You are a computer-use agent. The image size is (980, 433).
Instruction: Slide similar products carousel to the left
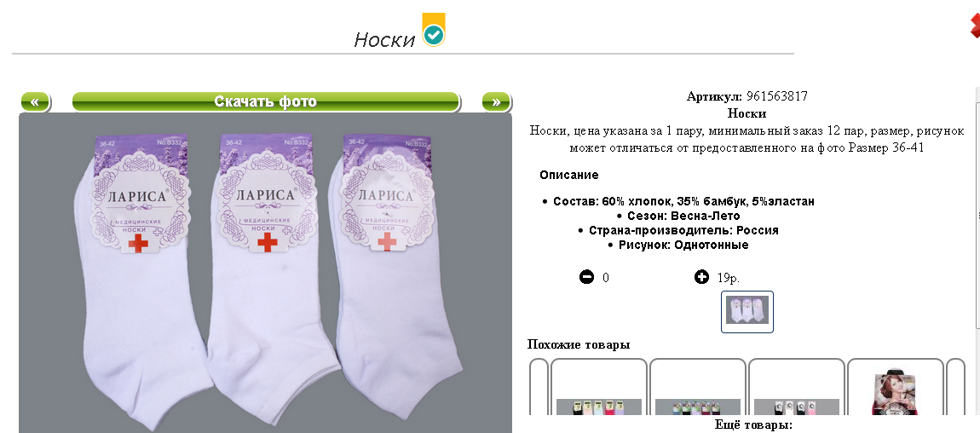pyautogui.click(x=539, y=387)
